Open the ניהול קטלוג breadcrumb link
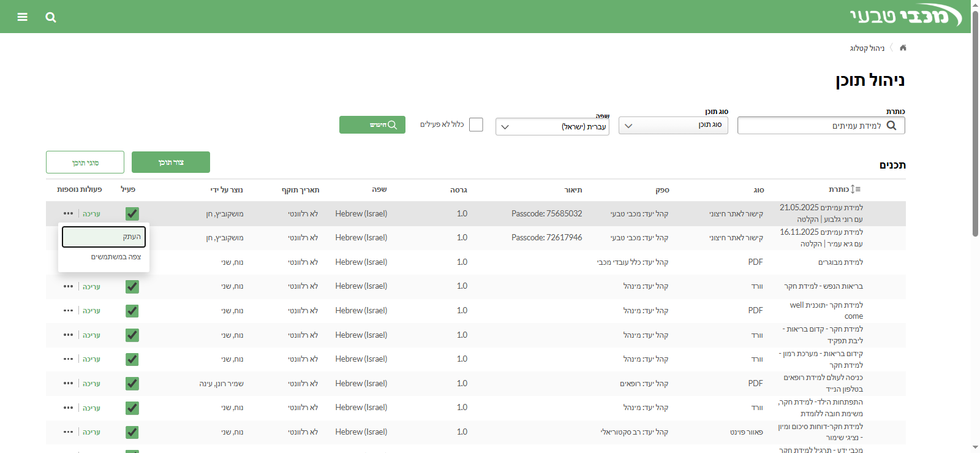 click(867, 48)
